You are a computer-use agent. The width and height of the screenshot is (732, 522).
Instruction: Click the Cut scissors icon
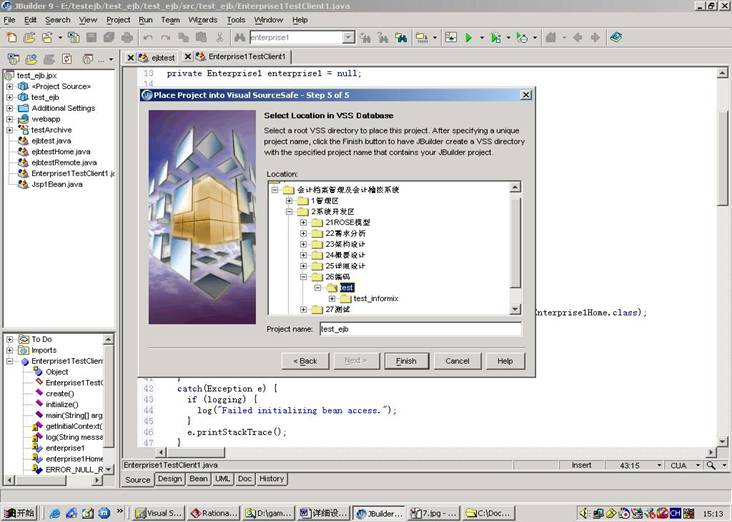point(219,37)
